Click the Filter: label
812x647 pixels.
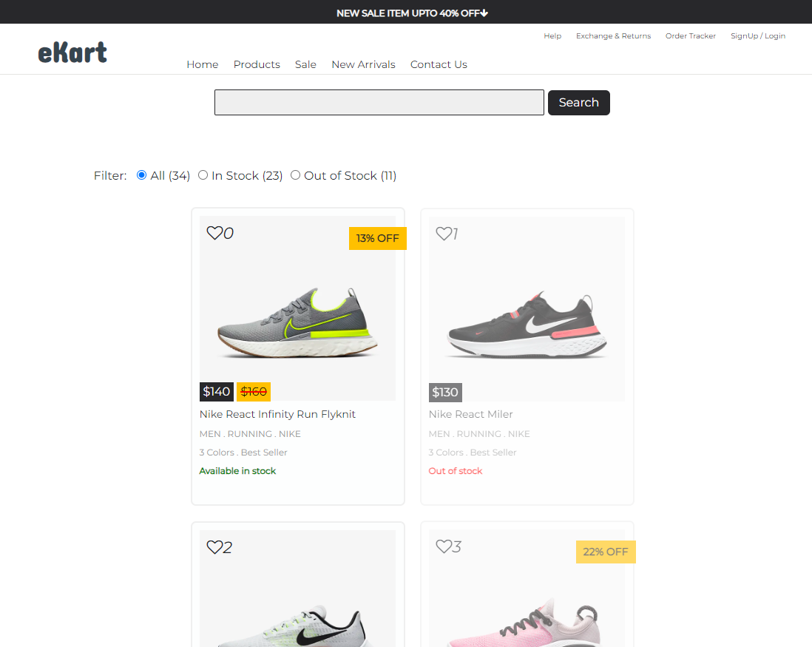(x=110, y=175)
